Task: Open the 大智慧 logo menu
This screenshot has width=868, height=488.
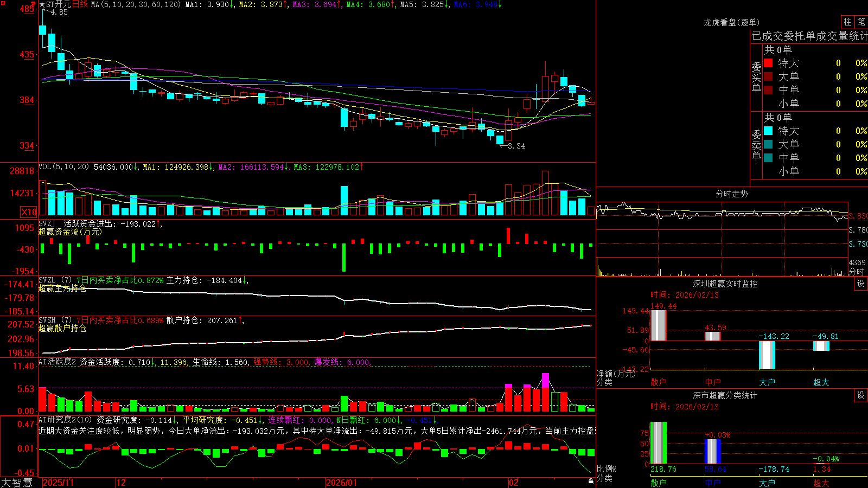Action: [17, 483]
